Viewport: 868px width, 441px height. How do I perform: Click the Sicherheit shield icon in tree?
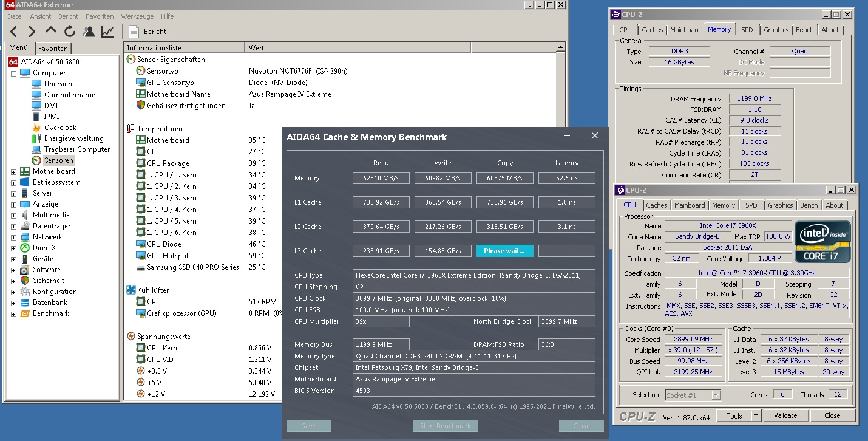point(25,281)
